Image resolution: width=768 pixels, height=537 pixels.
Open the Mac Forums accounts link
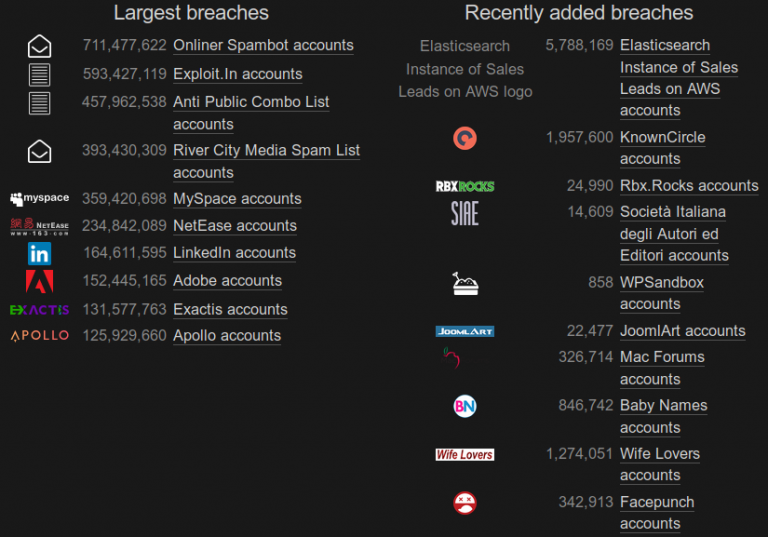point(662,368)
